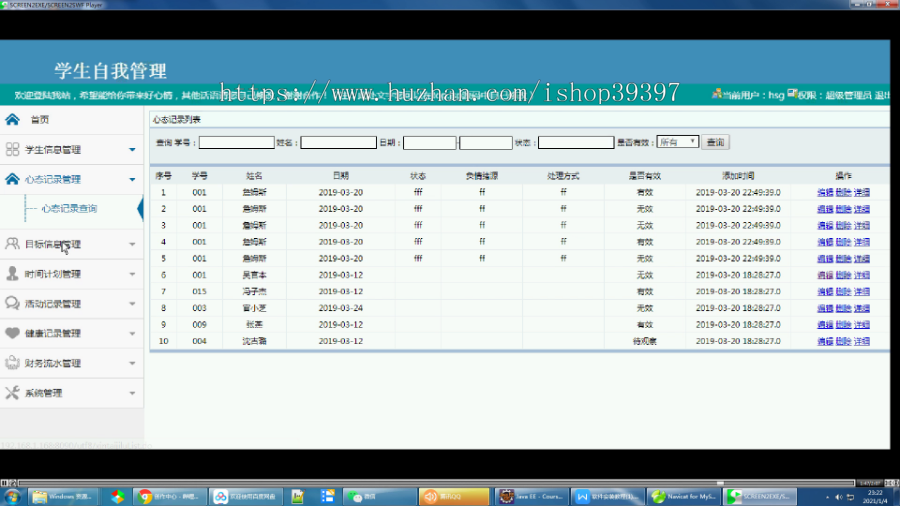Open the 是否有效 dropdown showing 所有
Viewport: 900px width, 506px height.
677,142
